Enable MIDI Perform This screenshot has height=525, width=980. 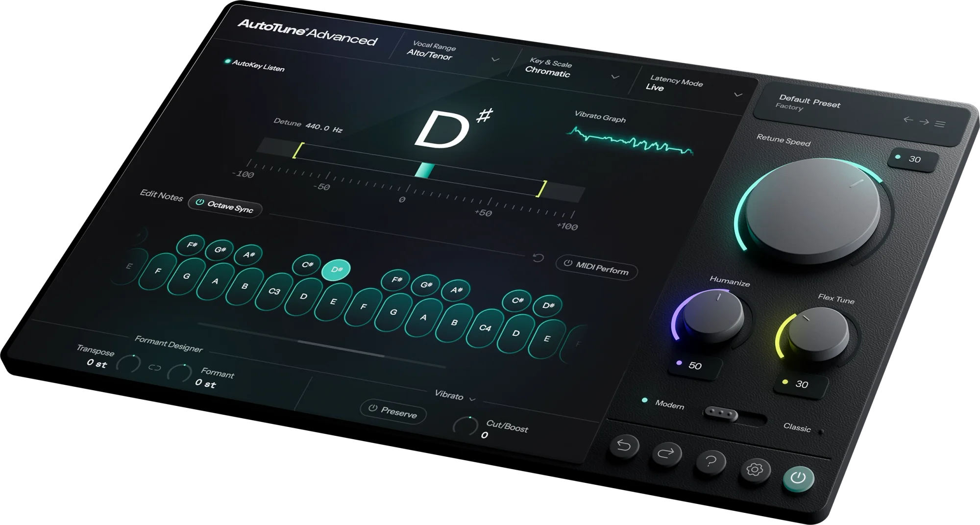click(596, 268)
